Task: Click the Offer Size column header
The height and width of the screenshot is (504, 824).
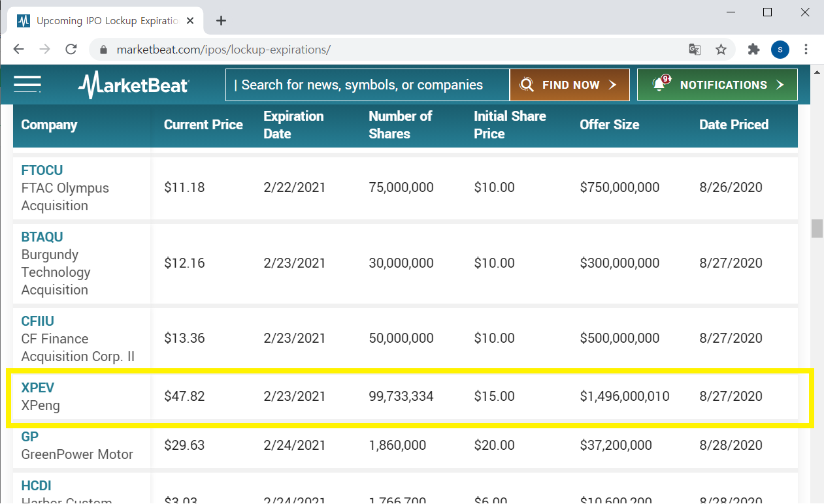Action: (x=609, y=125)
